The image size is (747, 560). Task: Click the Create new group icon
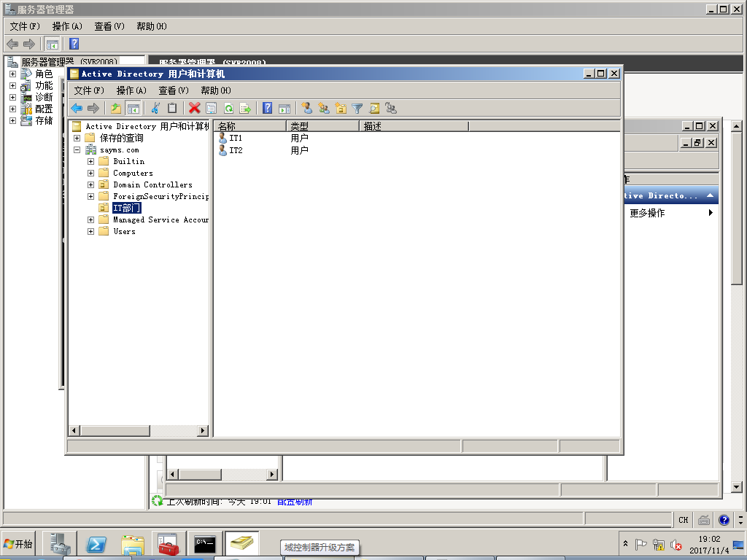pyautogui.click(x=324, y=108)
